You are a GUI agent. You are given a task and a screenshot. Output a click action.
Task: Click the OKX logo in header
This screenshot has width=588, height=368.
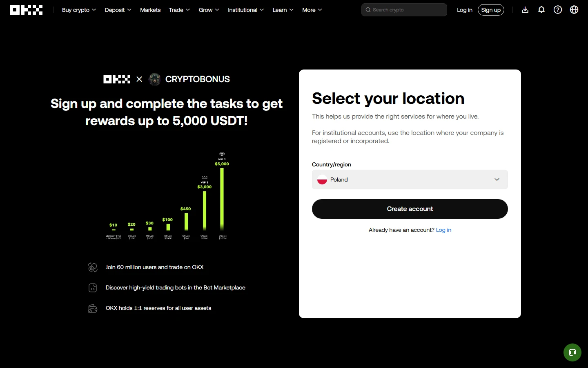tap(26, 10)
